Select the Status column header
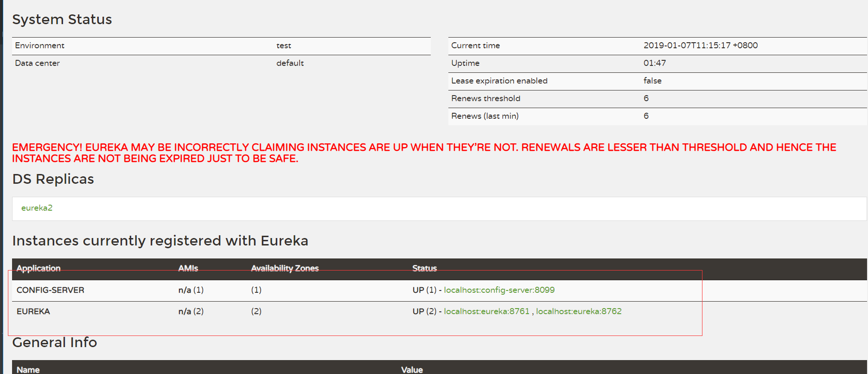This screenshot has height=374, width=868. click(x=424, y=268)
